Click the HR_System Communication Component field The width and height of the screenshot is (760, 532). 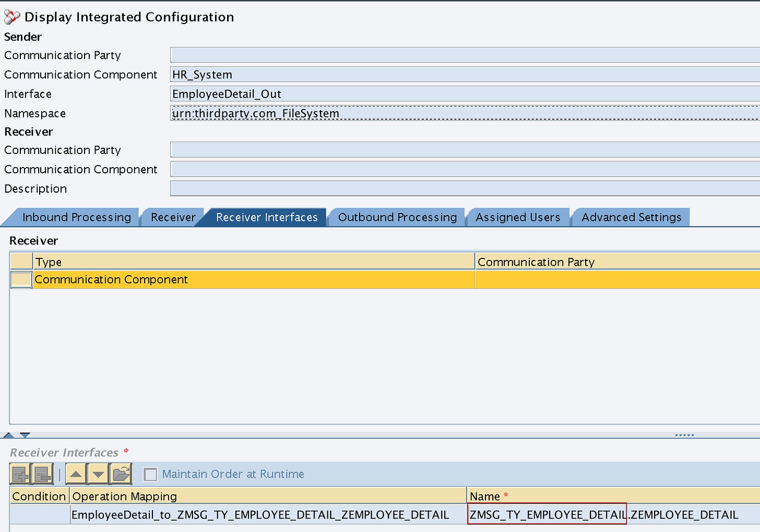(465, 74)
